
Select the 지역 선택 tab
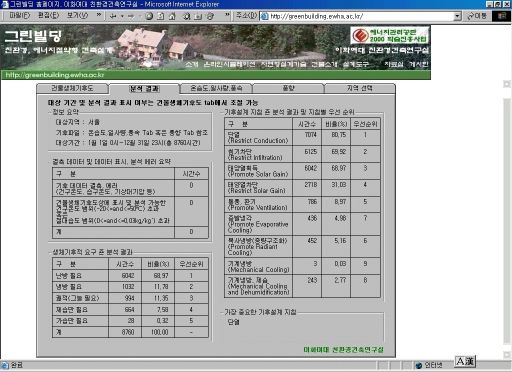point(359,88)
